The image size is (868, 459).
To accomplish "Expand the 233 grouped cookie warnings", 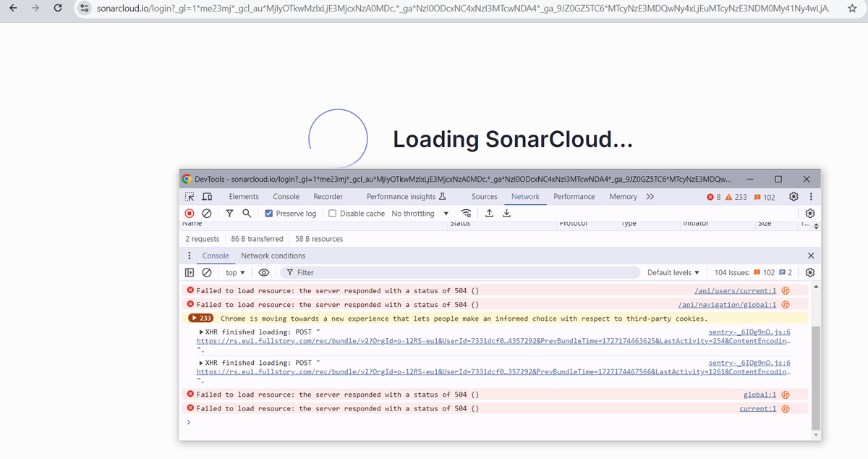I will pyautogui.click(x=202, y=319).
